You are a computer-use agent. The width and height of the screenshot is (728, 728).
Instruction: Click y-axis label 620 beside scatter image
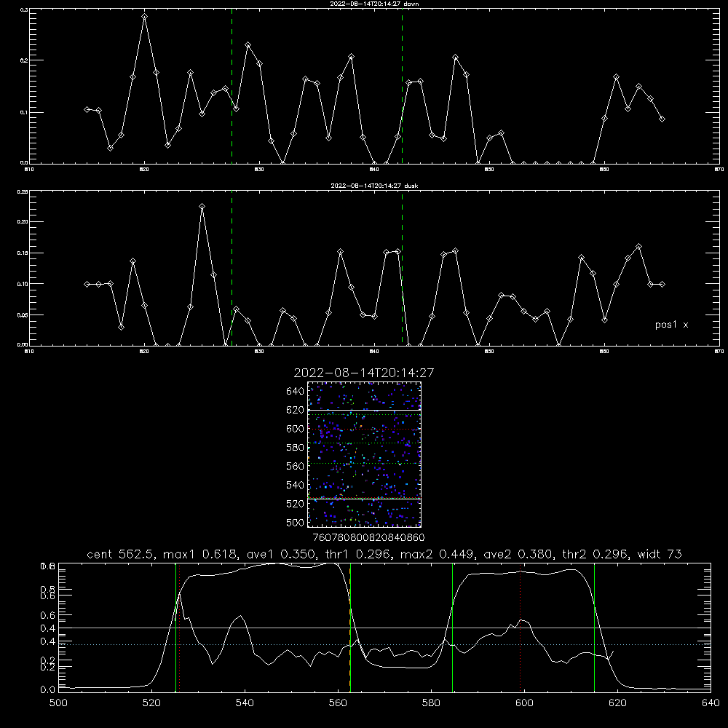[296, 410]
